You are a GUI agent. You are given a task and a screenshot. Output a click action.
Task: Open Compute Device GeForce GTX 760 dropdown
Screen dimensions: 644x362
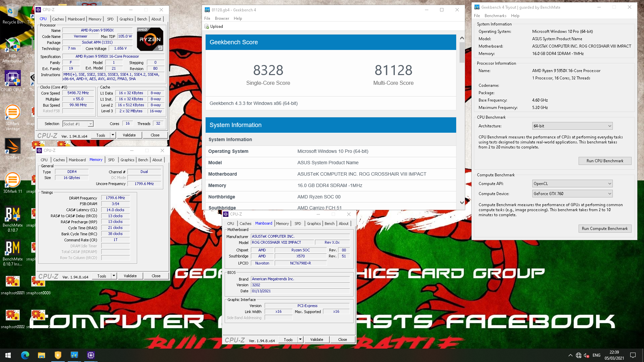pyautogui.click(x=572, y=194)
